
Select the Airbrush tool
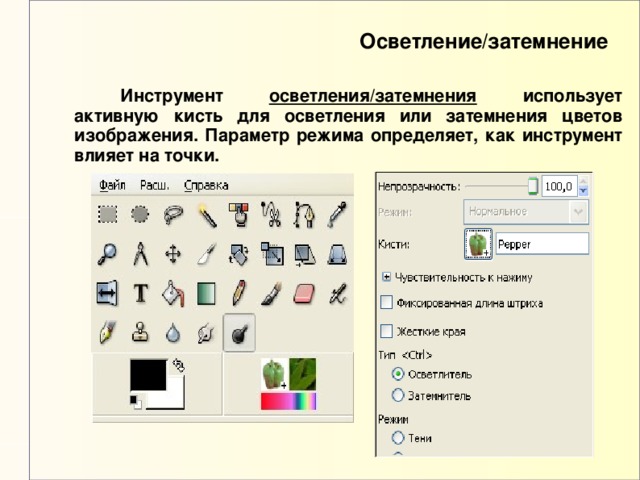tap(338, 294)
